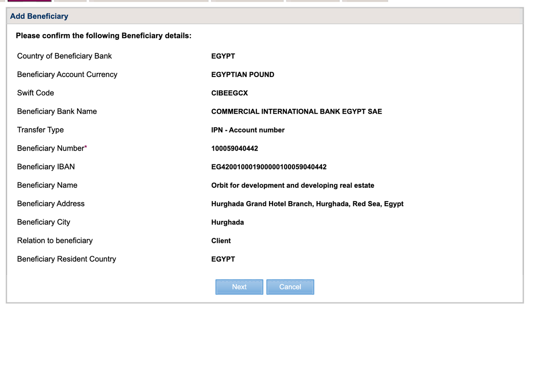Click the Beneficiary Resident Country label
This screenshot has width=538, height=392.
point(66,259)
